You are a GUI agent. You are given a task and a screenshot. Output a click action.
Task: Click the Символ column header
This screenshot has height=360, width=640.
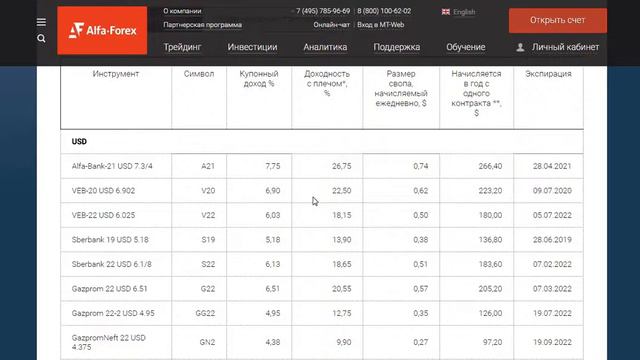(199, 74)
